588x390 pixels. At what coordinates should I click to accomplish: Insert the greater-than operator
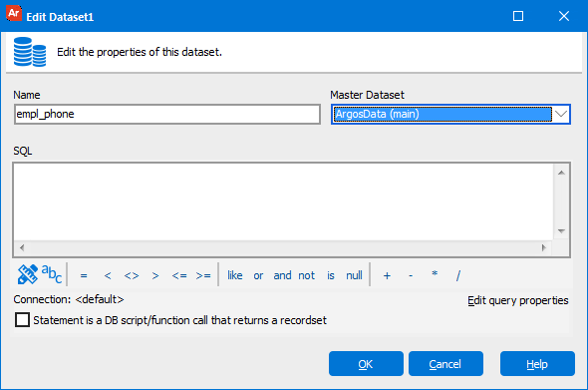pos(155,276)
